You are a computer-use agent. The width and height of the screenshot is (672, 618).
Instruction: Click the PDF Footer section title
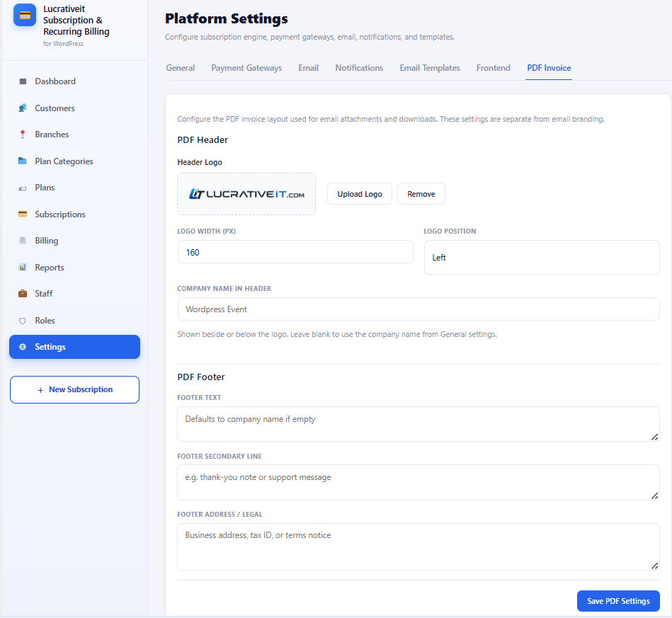click(x=201, y=377)
